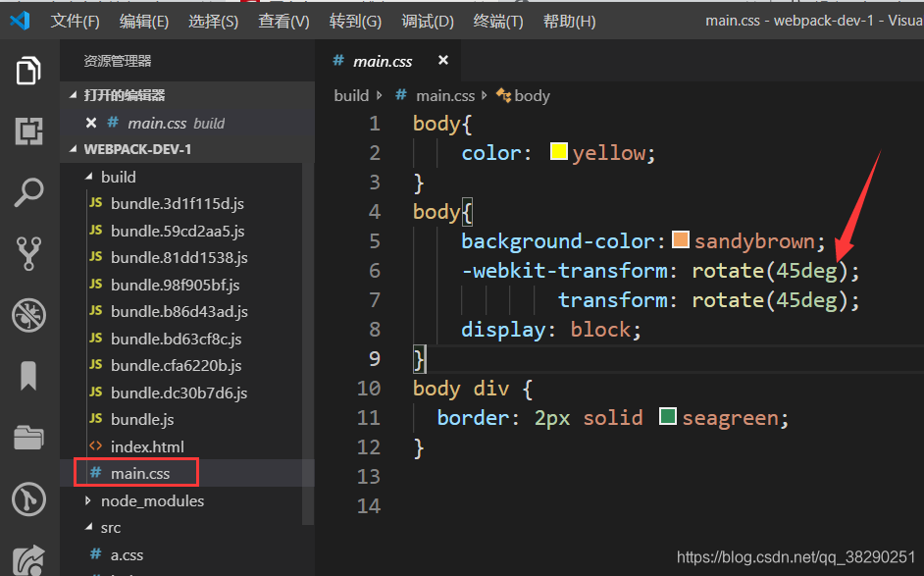Viewport: 924px width, 576px height.
Task: Open bundle.js file in build folder
Action: click(x=142, y=419)
